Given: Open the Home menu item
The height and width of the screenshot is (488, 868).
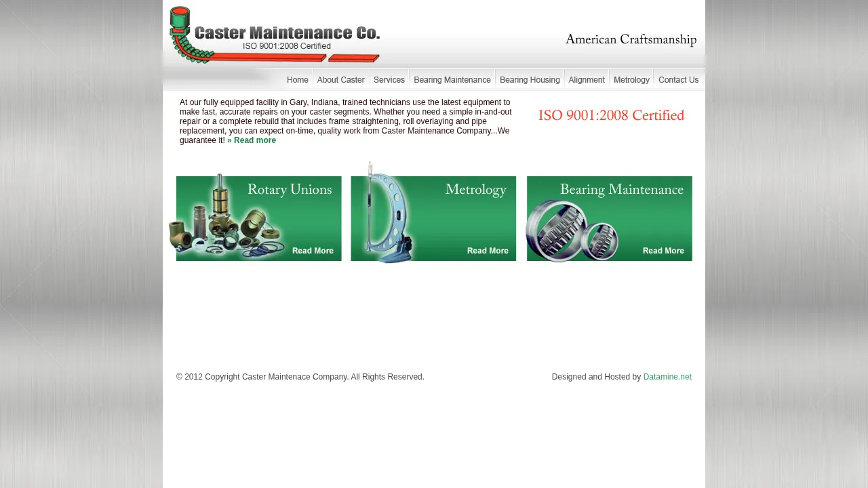Looking at the screenshot, I should pyautogui.click(x=297, y=80).
